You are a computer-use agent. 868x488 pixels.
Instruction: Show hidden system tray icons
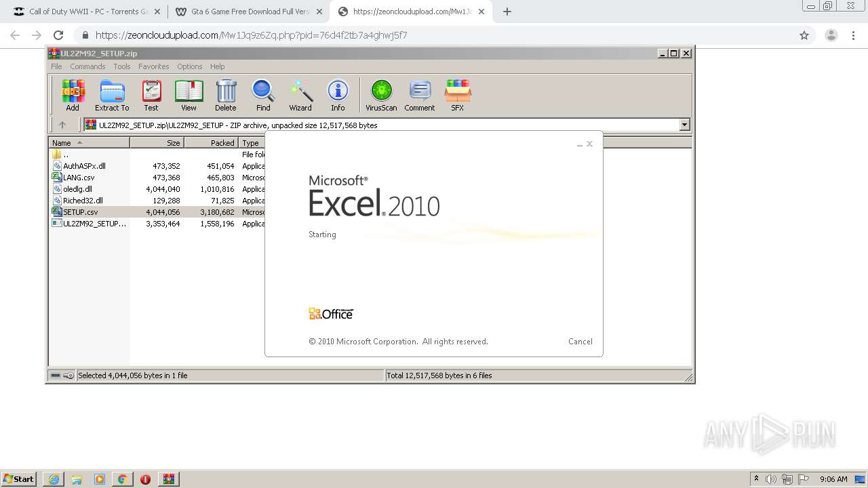[x=756, y=479]
